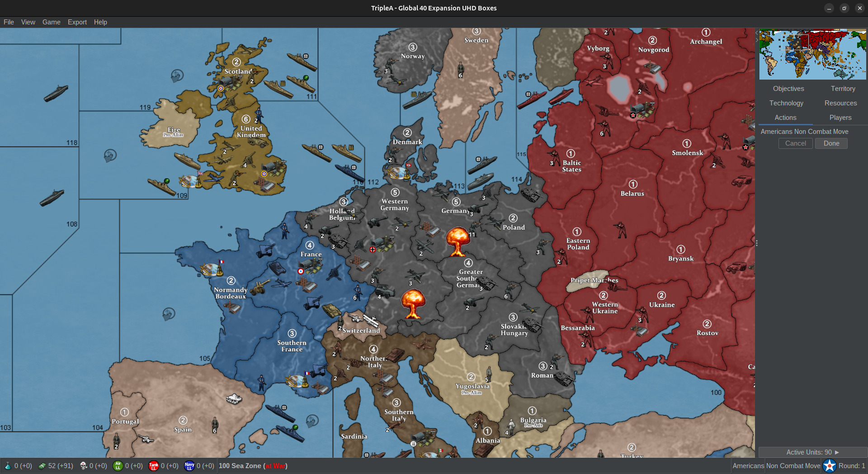The image size is (868, 474).
Task: Click the green Air LL icon
Action: [x=118, y=466]
